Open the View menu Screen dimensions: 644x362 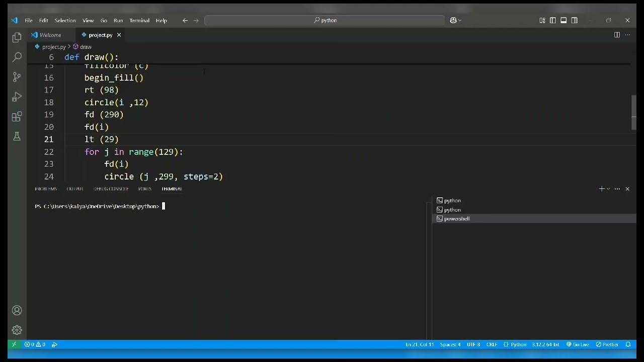click(x=88, y=21)
